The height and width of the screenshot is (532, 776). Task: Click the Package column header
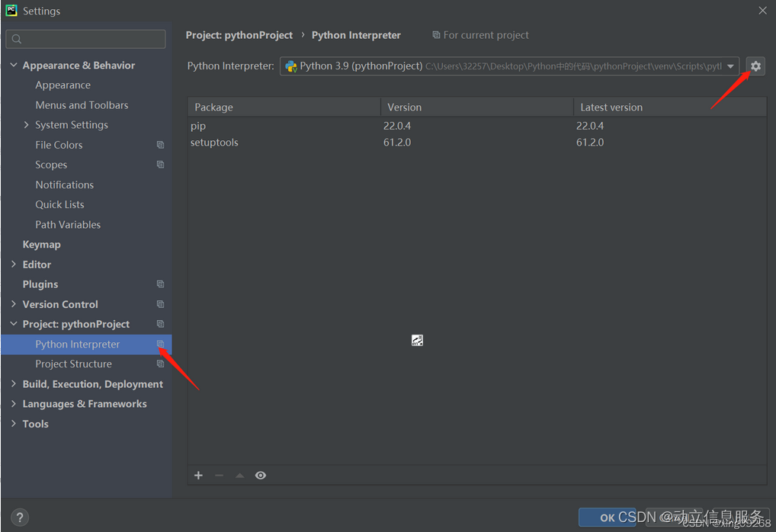[284, 107]
